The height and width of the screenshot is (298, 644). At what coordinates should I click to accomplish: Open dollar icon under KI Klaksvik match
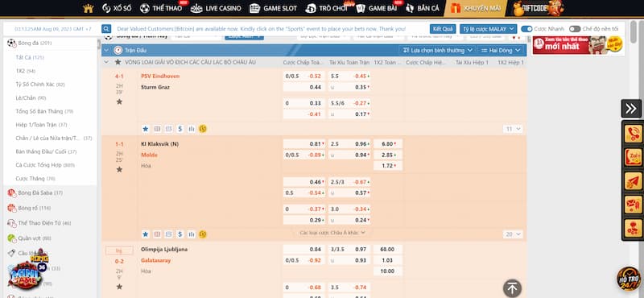180,234
